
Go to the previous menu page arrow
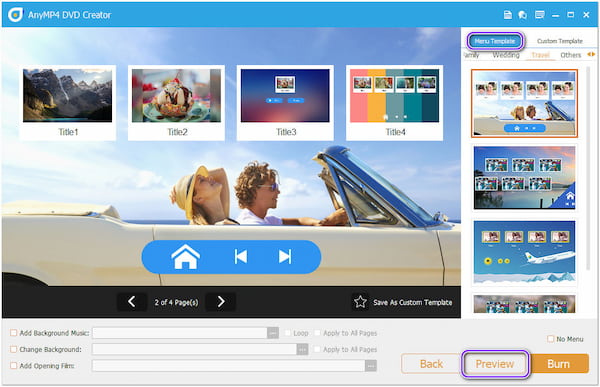pos(132,302)
